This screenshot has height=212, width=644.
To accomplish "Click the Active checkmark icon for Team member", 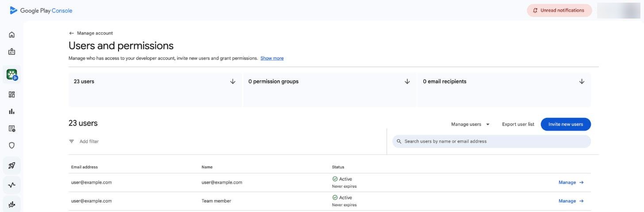I will coord(335,197).
